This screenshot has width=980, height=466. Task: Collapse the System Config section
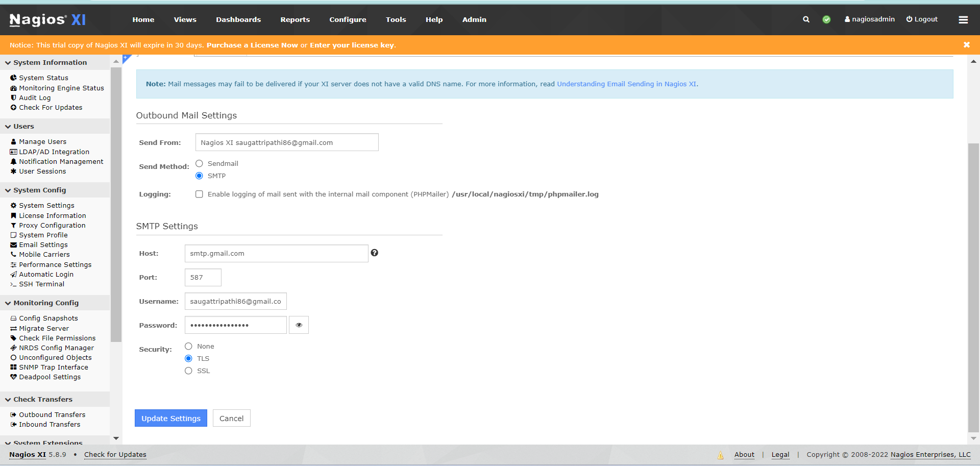pos(55,190)
